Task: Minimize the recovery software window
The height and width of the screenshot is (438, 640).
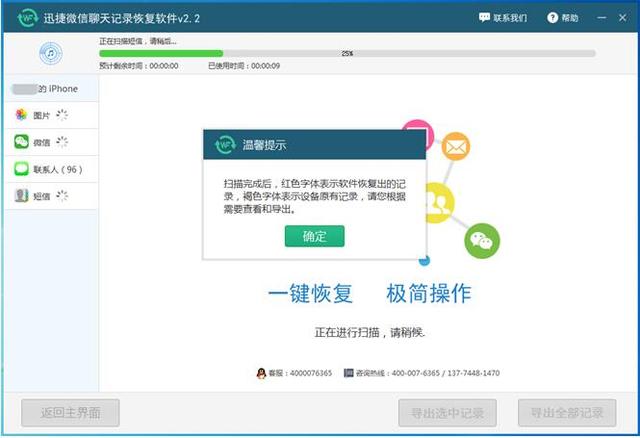Action: pyautogui.click(x=601, y=18)
